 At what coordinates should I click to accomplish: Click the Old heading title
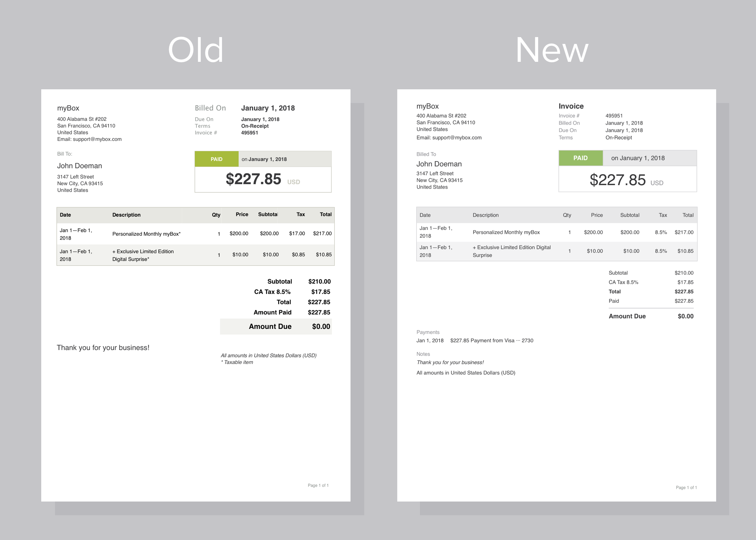click(x=196, y=50)
